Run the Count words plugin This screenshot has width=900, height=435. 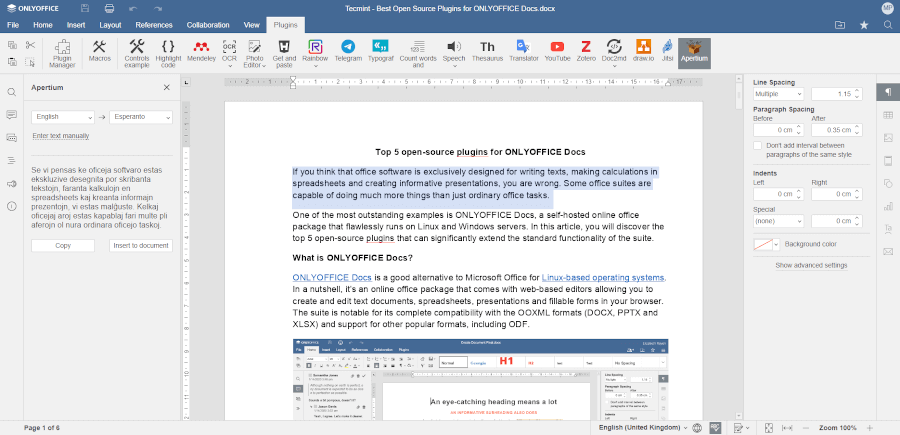point(418,53)
